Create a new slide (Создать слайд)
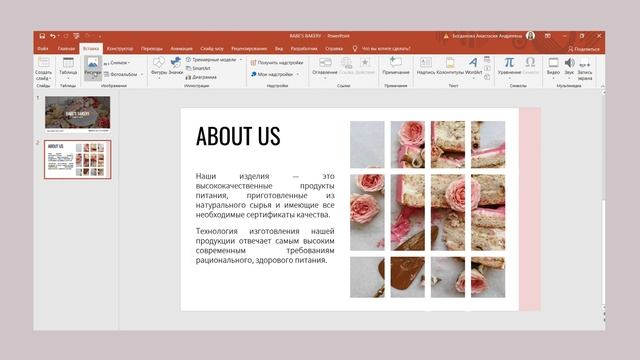640x360 pixels. (43, 69)
